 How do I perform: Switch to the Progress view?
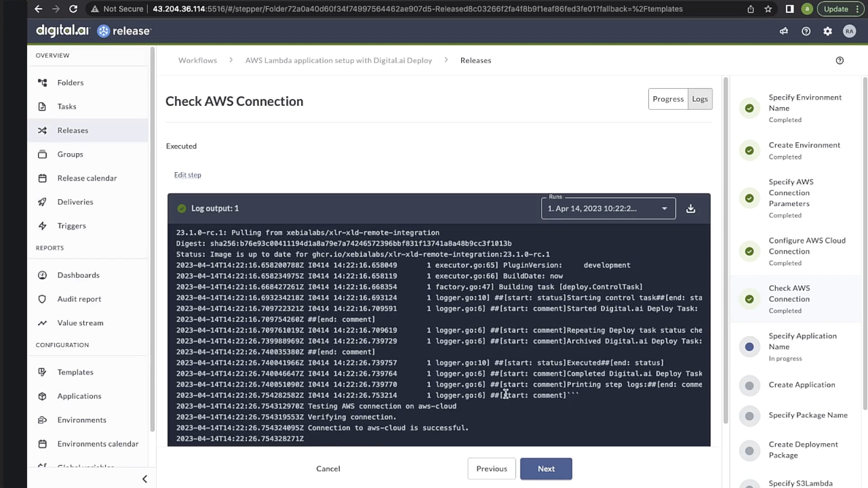(668, 99)
